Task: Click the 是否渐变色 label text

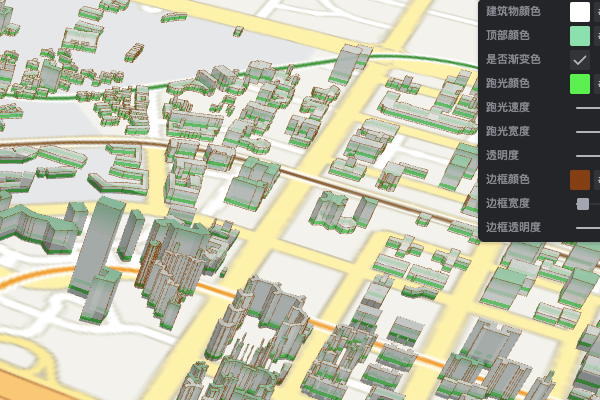Action: (x=513, y=60)
